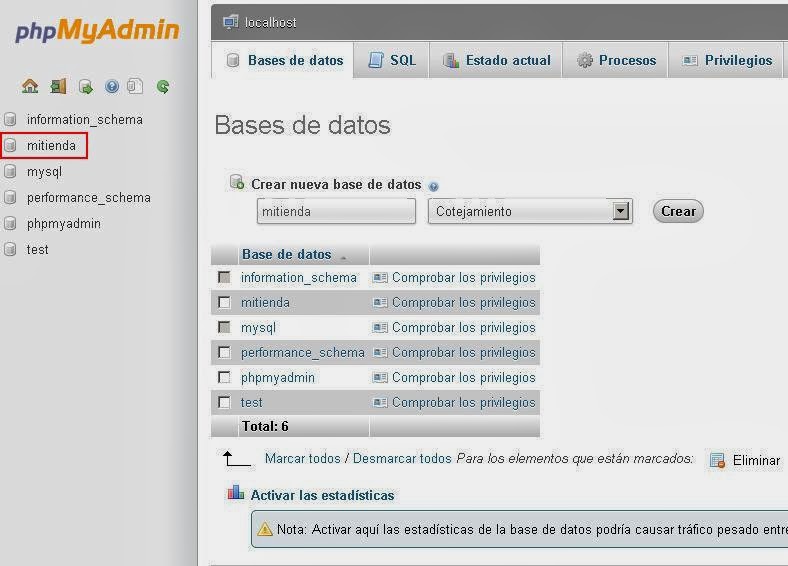Check the phpmyadmin row checkbox
The image size is (788, 566).
click(x=224, y=378)
